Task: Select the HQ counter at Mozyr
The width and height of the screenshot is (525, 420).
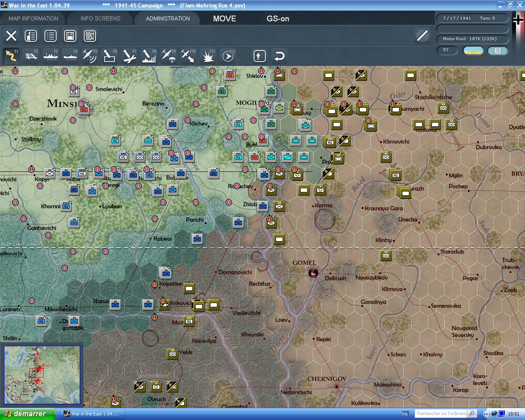Action: 189,321
